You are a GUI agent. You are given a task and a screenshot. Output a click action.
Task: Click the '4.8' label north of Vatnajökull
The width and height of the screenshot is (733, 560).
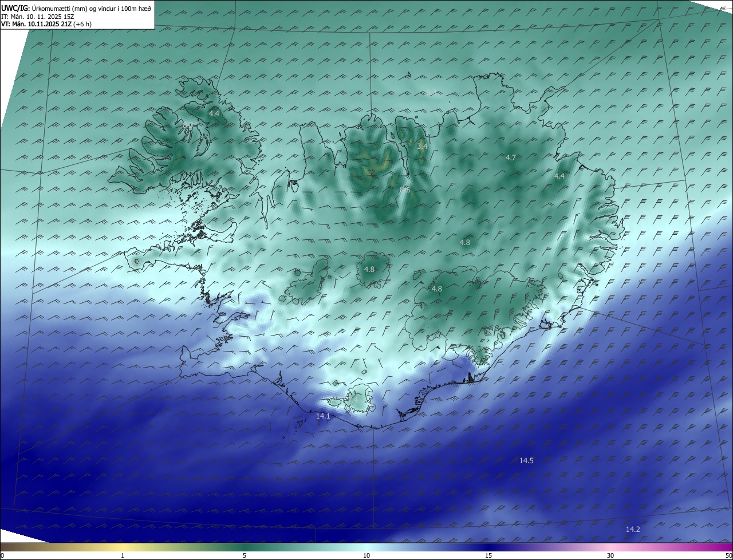(465, 243)
